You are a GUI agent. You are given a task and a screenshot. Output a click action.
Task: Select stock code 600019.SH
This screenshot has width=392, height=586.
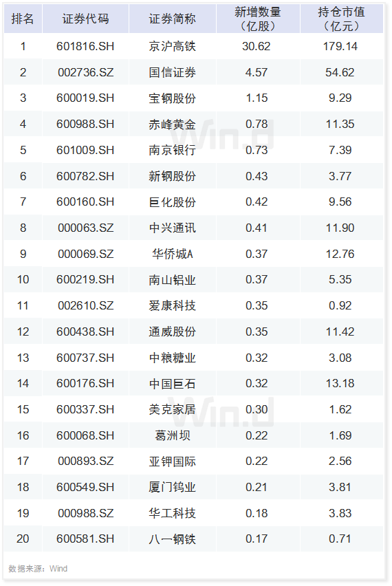pyautogui.click(x=85, y=98)
